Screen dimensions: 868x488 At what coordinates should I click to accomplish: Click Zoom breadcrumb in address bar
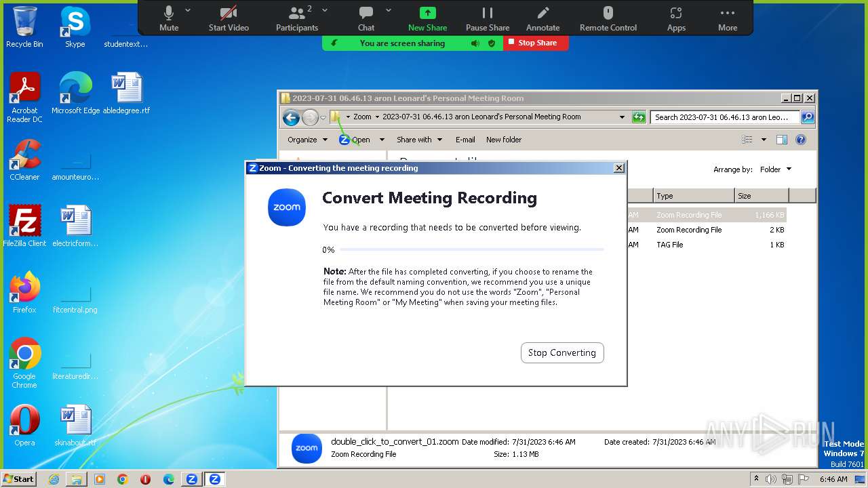[x=362, y=117]
